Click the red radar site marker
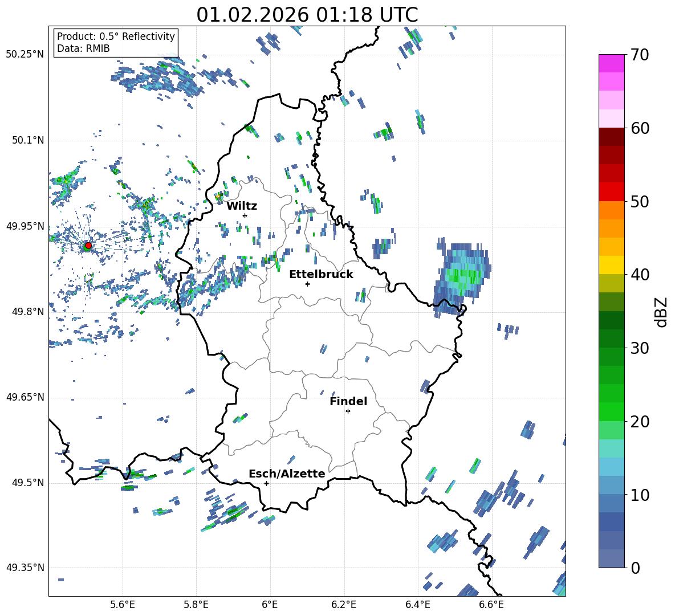The height and width of the screenshot is (616, 675). click(88, 246)
